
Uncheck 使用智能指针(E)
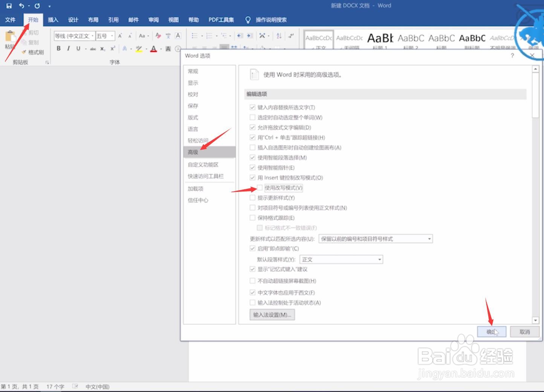[x=252, y=168]
